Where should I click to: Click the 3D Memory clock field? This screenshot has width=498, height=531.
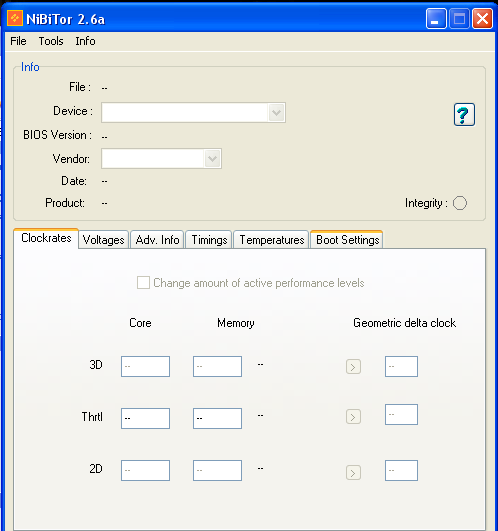click(x=217, y=366)
